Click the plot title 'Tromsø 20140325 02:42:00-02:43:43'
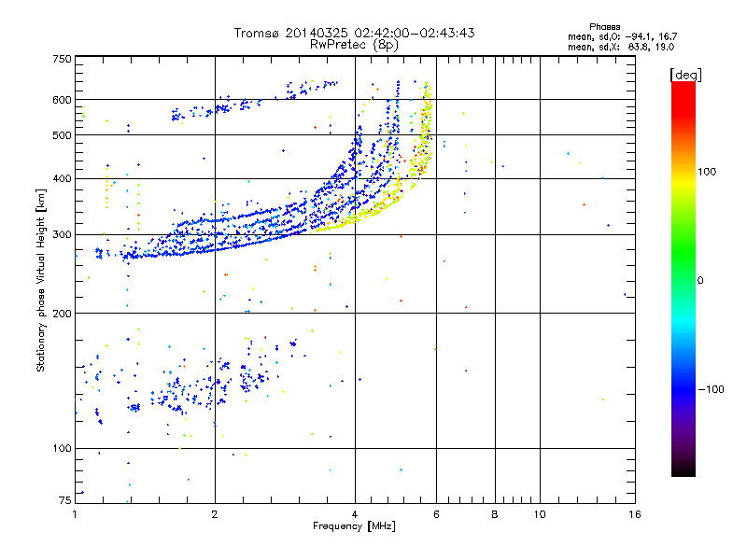747x560 pixels. click(354, 33)
